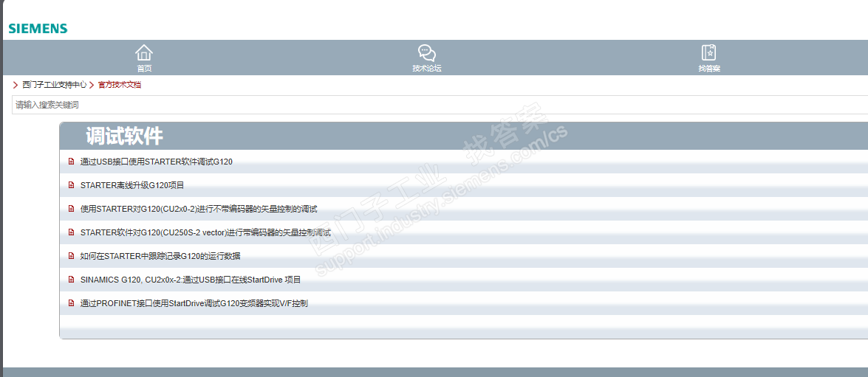The height and width of the screenshot is (377, 868).
Task: Click document icon beside 如何在STARTER中跟踪记录 entry
Action: (x=71, y=256)
